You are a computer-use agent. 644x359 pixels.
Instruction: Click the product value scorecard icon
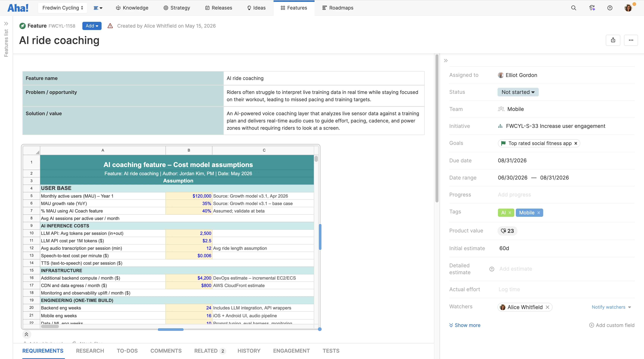(503, 231)
